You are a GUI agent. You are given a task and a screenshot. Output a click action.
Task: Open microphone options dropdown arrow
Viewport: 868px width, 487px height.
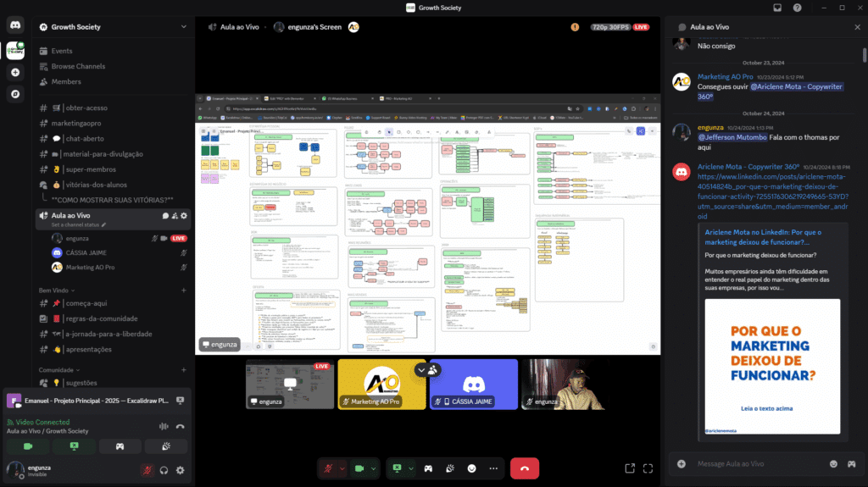click(342, 468)
